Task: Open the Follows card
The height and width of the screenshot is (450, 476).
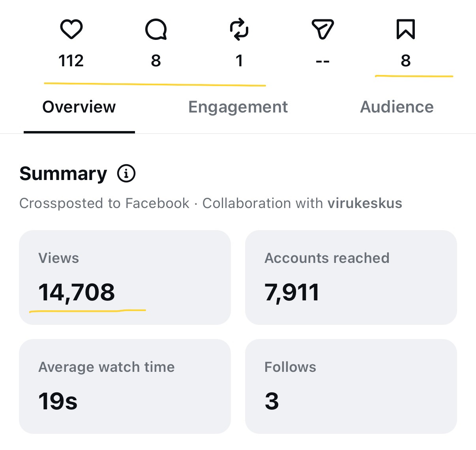Action: (x=351, y=386)
